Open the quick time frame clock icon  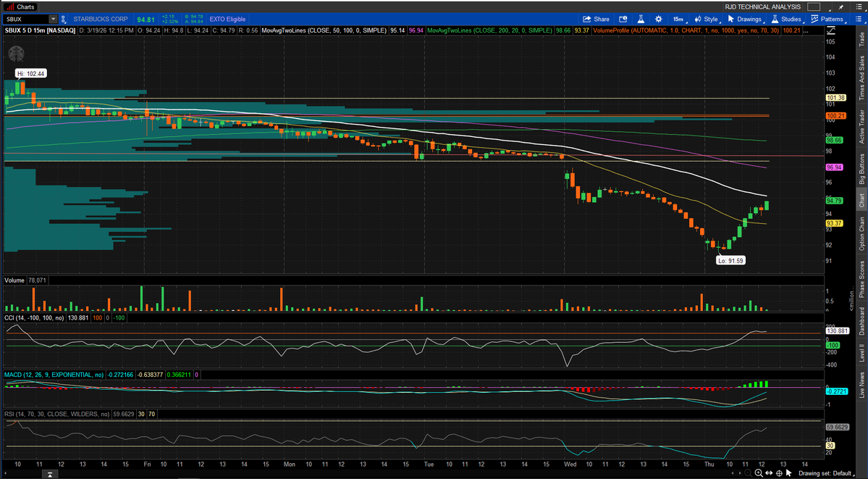coord(623,19)
